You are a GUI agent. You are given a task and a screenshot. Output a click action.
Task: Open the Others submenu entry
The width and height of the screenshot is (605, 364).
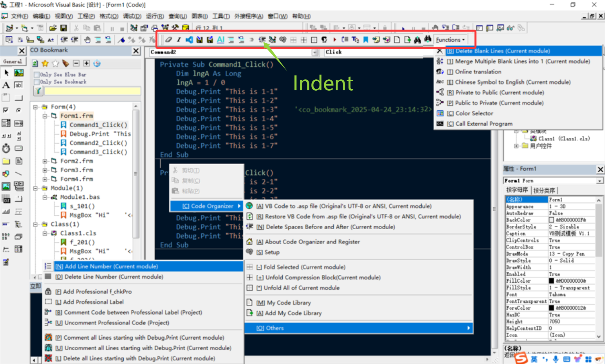point(358,328)
